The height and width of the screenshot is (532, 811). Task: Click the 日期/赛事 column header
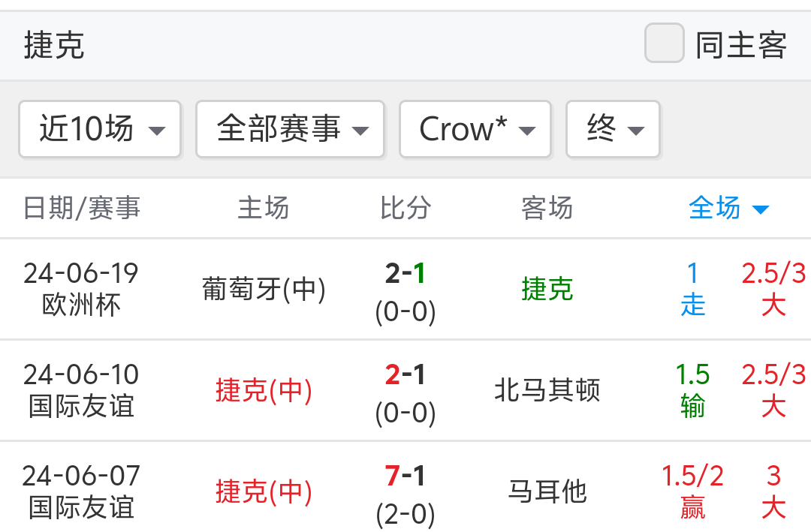[x=82, y=208]
